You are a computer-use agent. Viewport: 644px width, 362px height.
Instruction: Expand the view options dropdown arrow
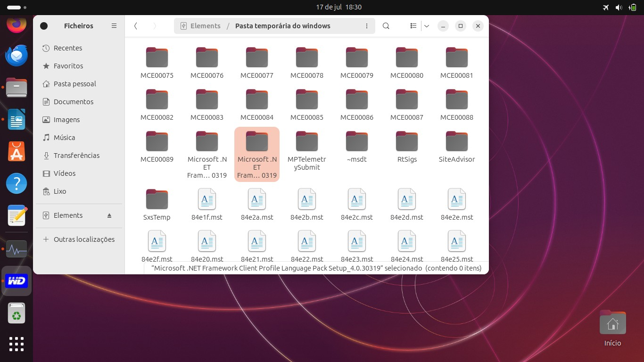pyautogui.click(x=427, y=26)
